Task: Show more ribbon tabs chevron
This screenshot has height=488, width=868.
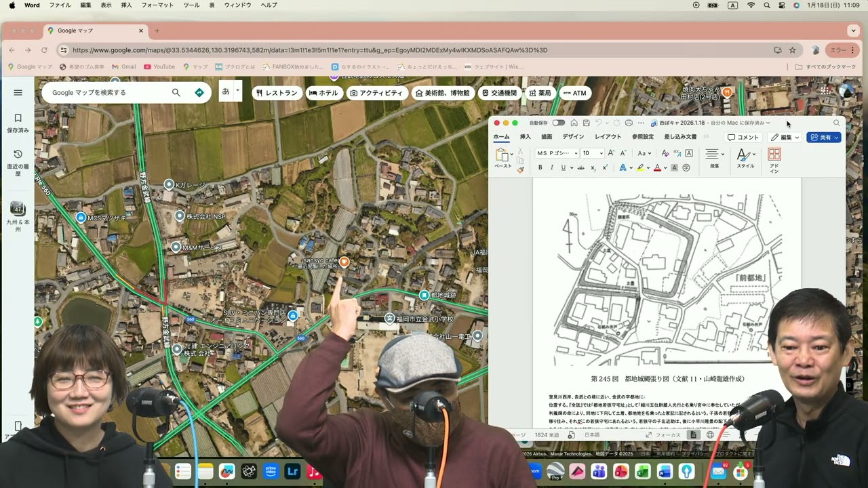Action: click(x=706, y=137)
